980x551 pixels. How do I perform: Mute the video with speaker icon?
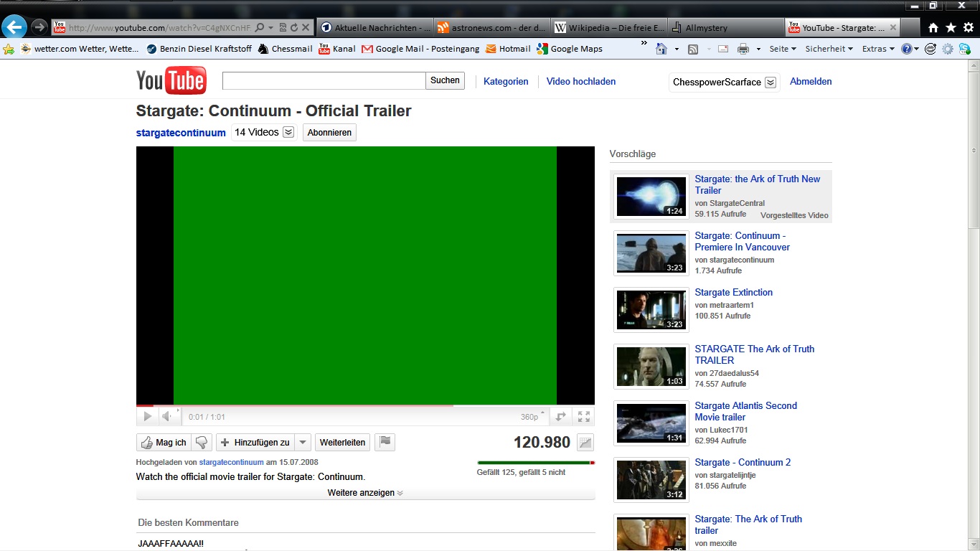coord(167,417)
